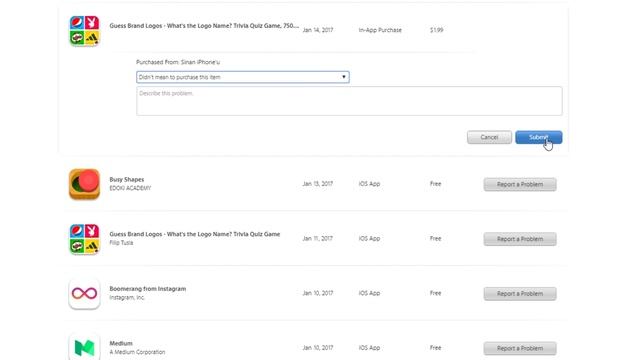Viewport: 640px width, 360px height.
Task: Click the 'Filip Tusla' developer name
Action: click(121, 243)
